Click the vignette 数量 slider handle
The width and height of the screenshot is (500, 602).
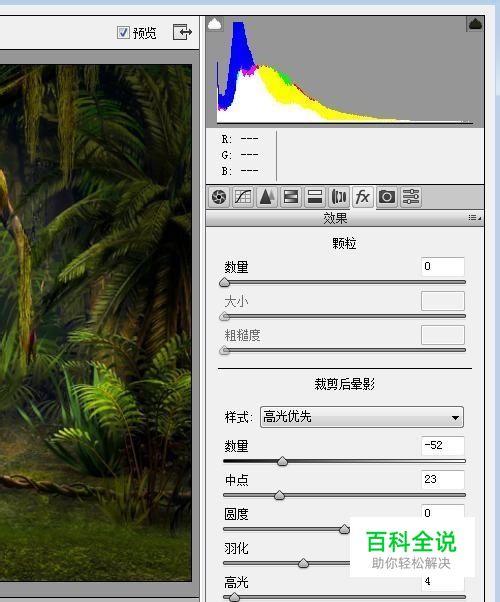click(x=283, y=461)
